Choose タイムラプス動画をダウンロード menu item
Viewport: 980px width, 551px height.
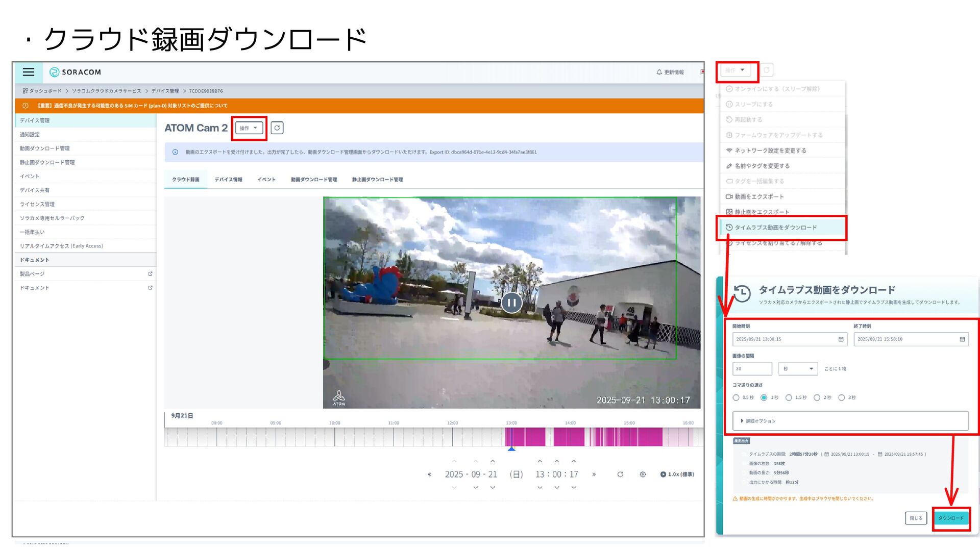click(x=776, y=228)
